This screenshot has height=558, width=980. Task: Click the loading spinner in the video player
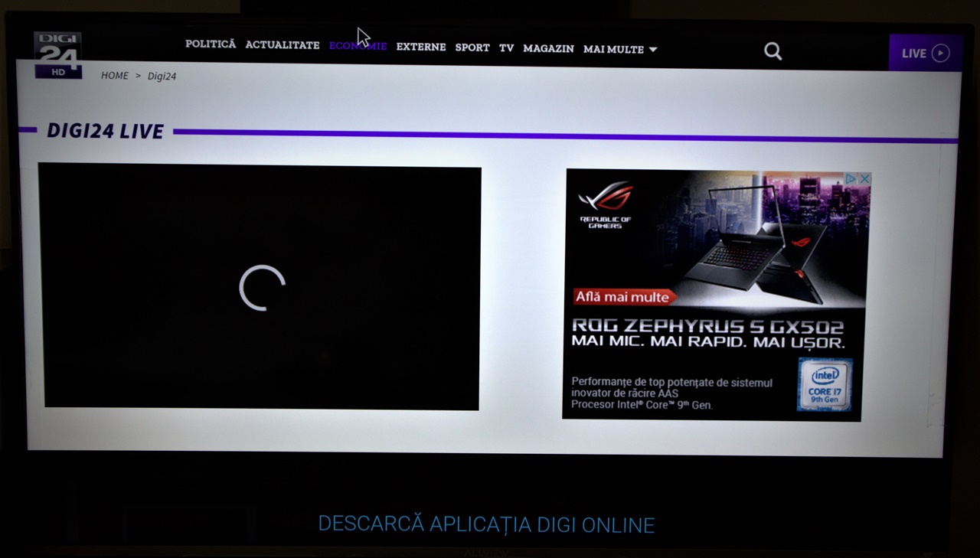(263, 289)
